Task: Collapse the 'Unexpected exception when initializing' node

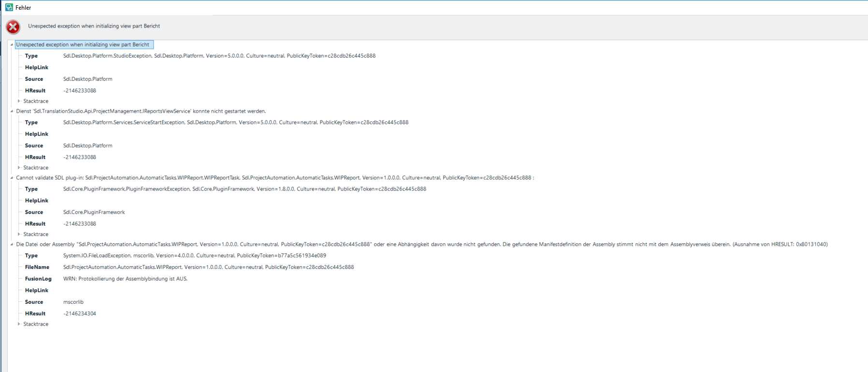Action: (12, 45)
